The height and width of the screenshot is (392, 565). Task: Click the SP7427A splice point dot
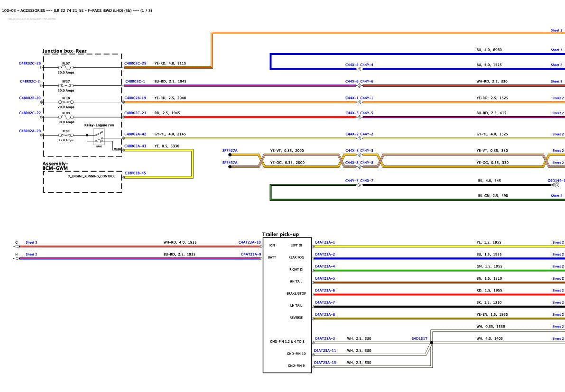230,155
